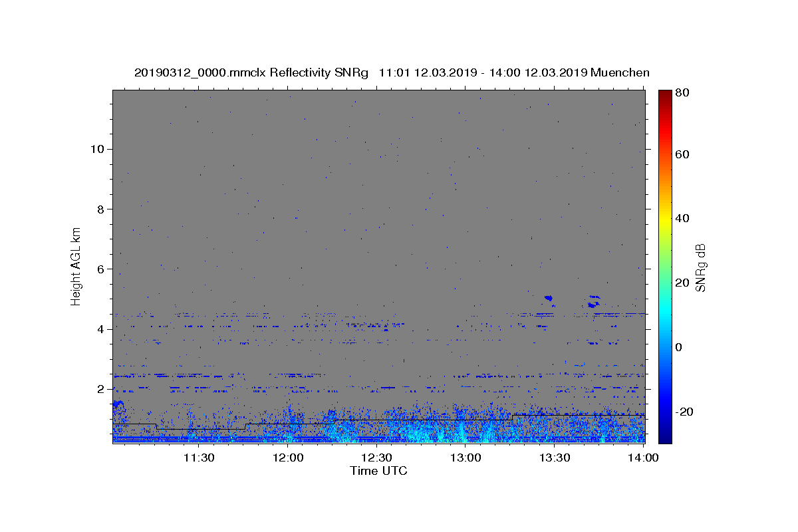This screenshot has height=532, width=798.
Task: Click the 13:00 time tick label
Action: pos(465,458)
